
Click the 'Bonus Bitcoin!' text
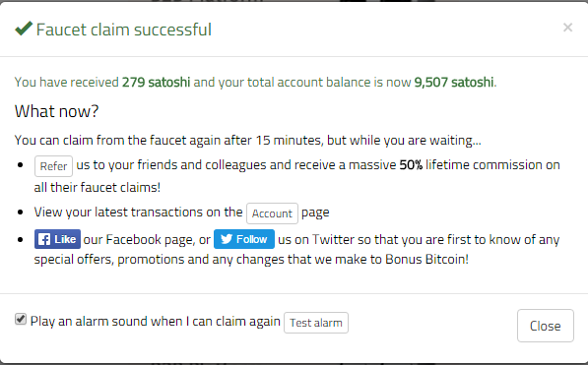pos(426,260)
